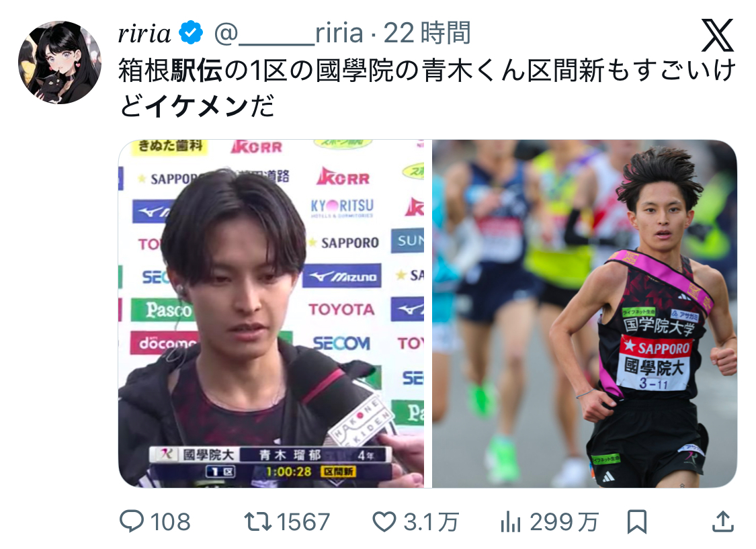This screenshot has width=756, height=549.
Task: Open the share upload icon
Action: point(722,521)
